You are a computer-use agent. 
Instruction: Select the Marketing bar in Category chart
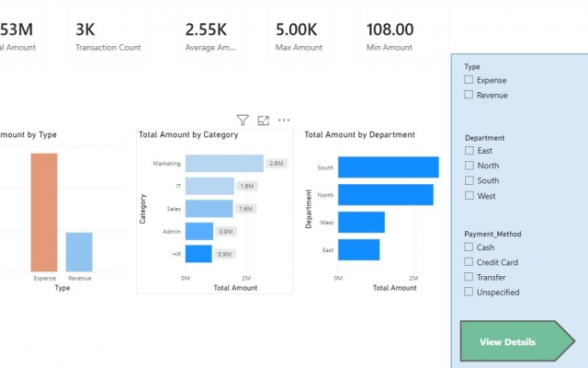(224, 164)
